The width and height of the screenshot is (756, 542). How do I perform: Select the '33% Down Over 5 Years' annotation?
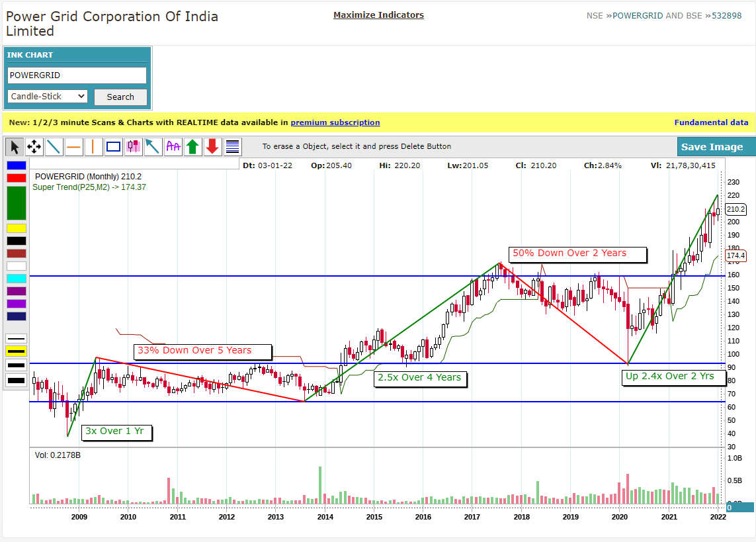202,351
